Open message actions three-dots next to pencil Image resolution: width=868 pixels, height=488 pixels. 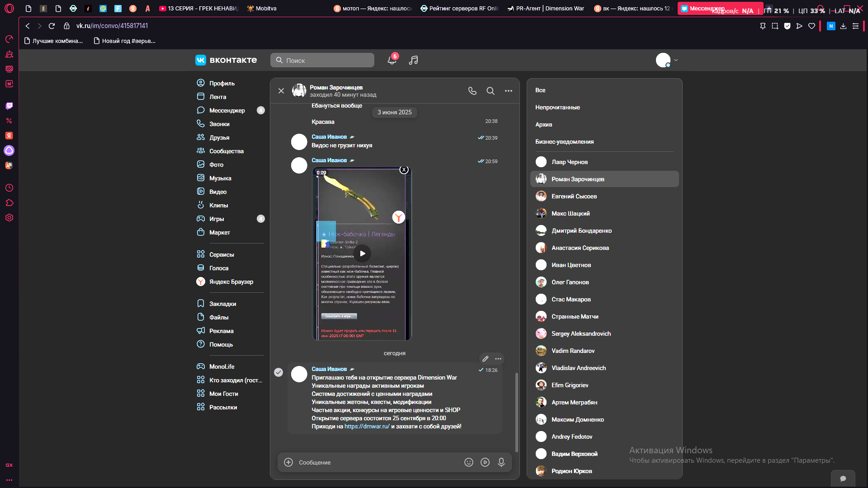[498, 359]
